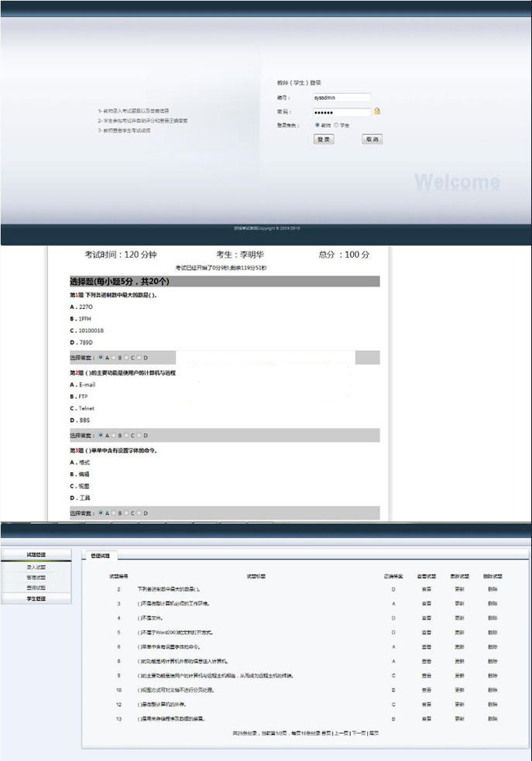Image resolution: width=532 pixels, height=761 pixels.
Task: Choose answer D for question 3
Action: click(139, 513)
